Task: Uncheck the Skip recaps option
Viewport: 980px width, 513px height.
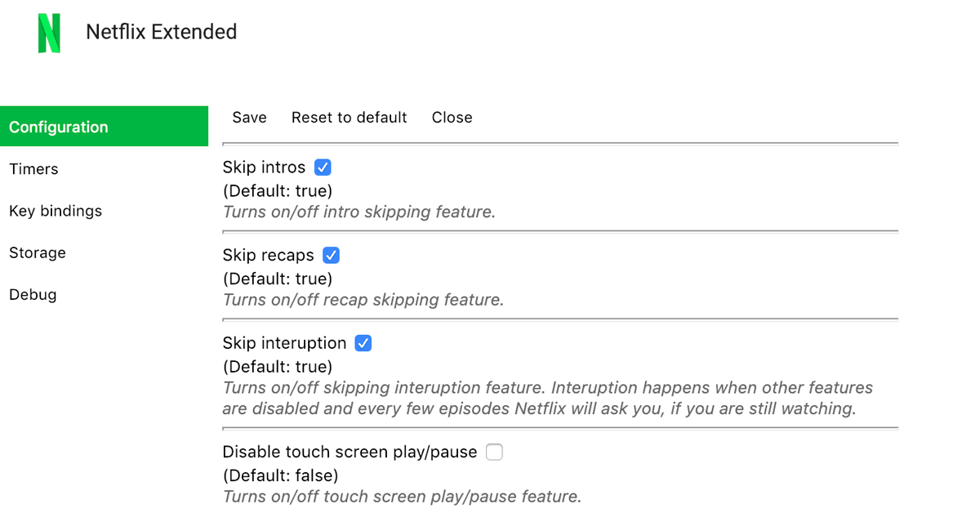Action: pos(331,255)
